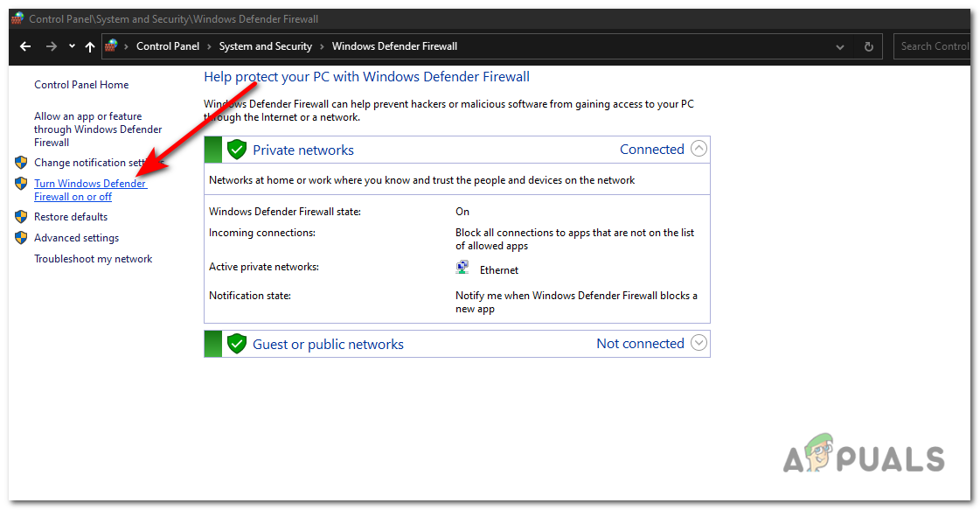Open Troubleshoot my network
The width and height of the screenshot is (980, 510).
[x=93, y=258]
